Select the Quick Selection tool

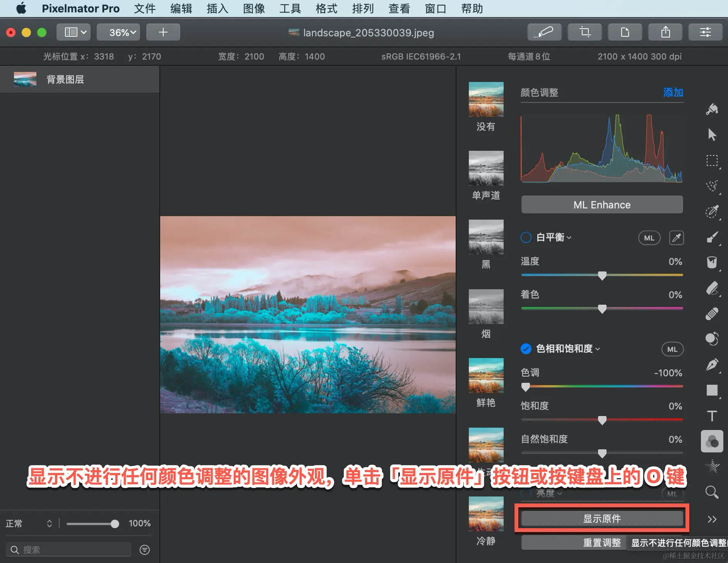[712, 186]
